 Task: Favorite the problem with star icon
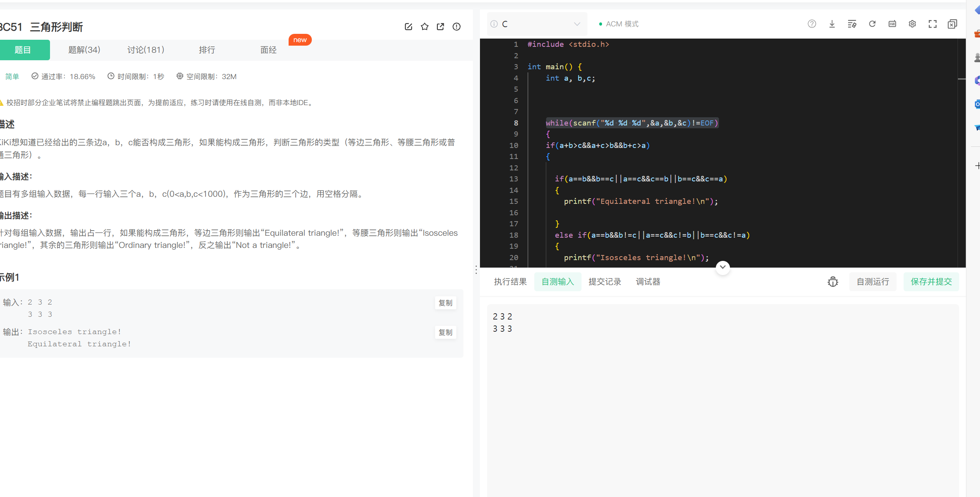point(424,26)
